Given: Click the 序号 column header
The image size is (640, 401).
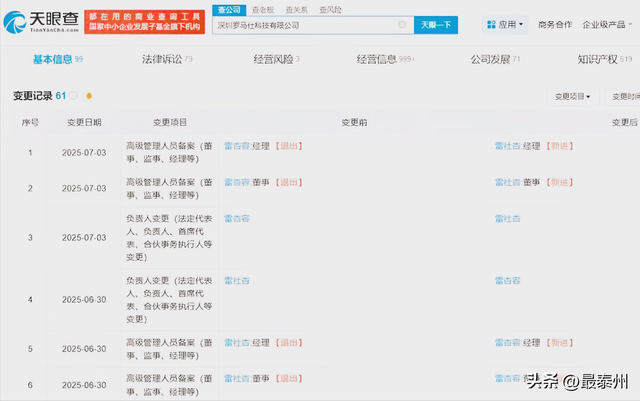Looking at the screenshot, I should 30,123.
